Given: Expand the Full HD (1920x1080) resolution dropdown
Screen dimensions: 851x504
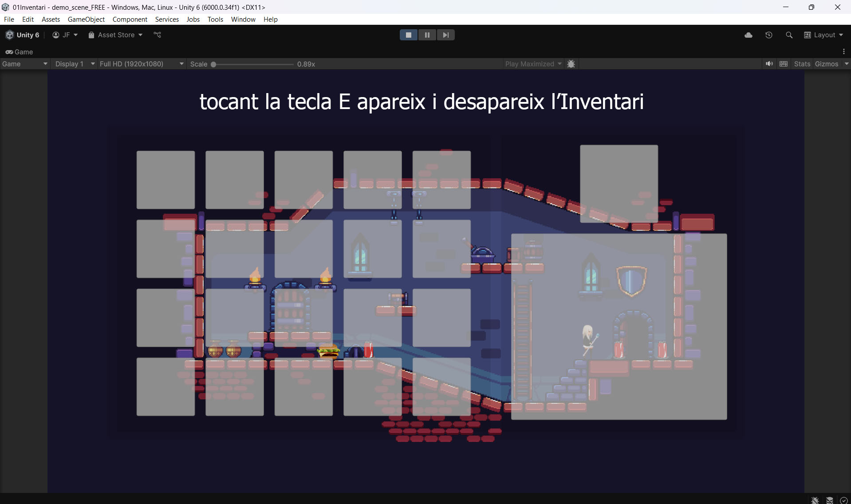Looking at the screenshot, I should coord(142,64).
